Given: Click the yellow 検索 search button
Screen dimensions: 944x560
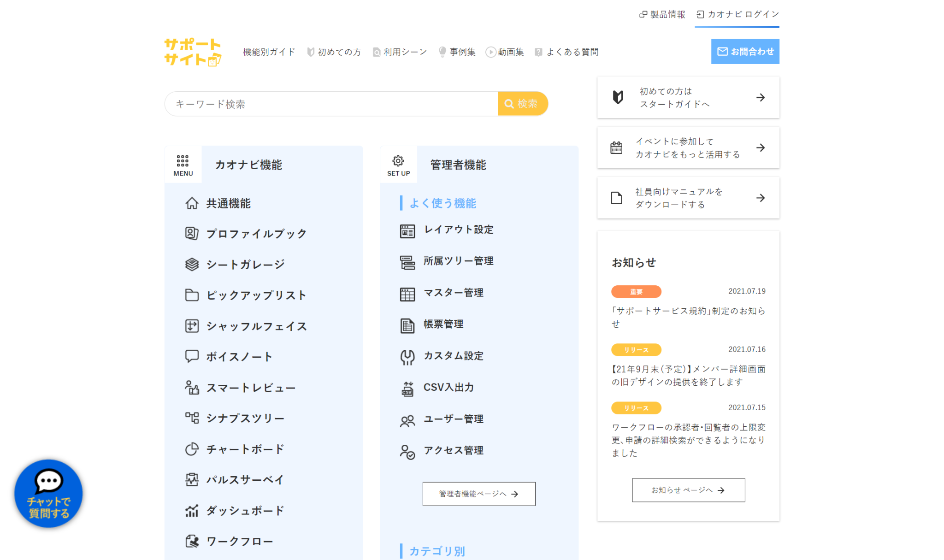Looking at the screenshot, I should point(522,104).
